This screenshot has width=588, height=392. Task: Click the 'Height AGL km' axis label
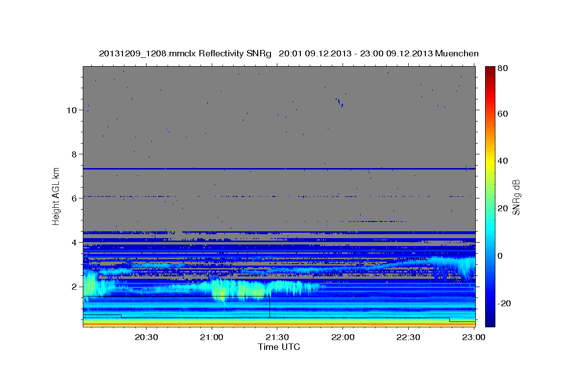coord(56,196)
